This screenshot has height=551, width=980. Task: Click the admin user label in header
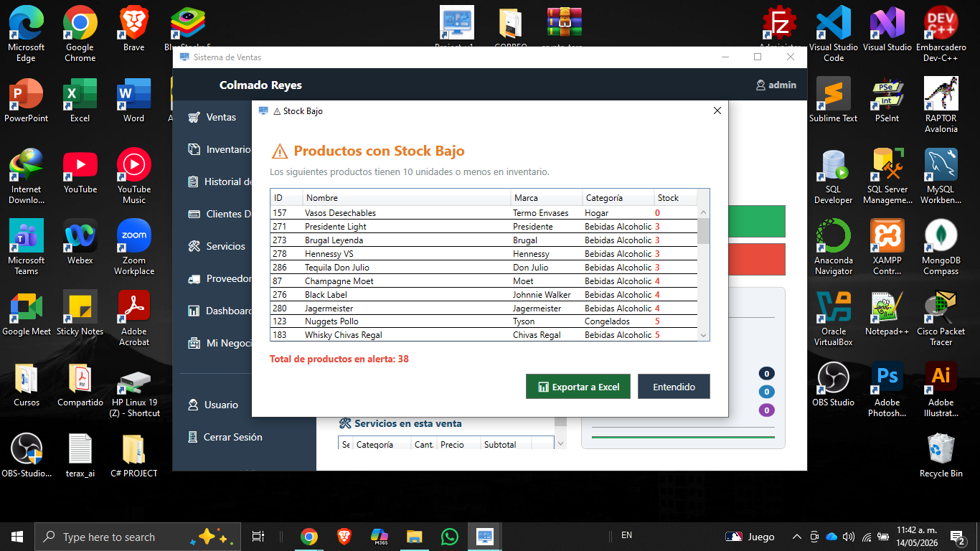(776, 85)
